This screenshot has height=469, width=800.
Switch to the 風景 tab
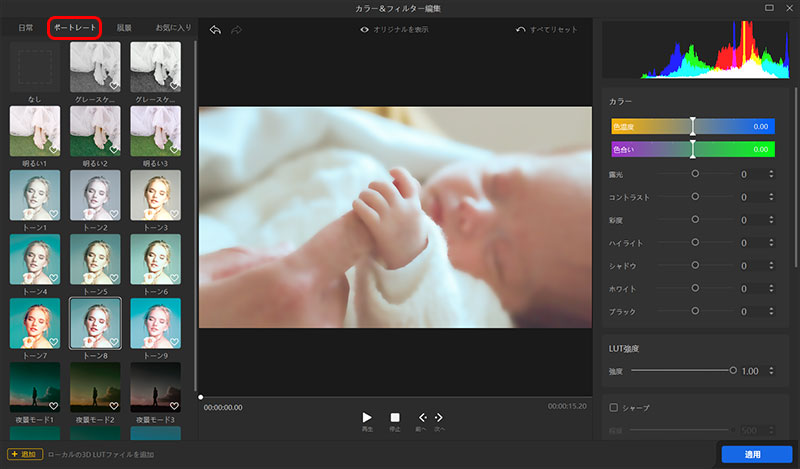(124, 28)
